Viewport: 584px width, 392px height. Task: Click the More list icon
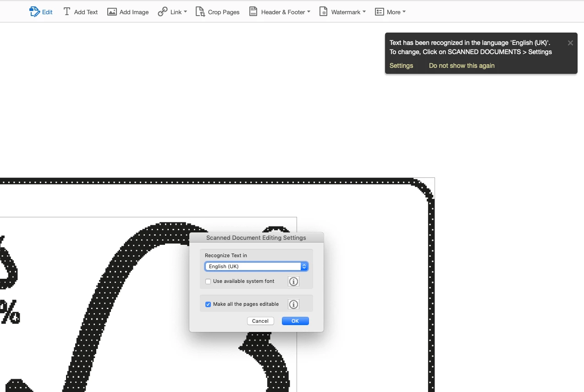(379, 12)
